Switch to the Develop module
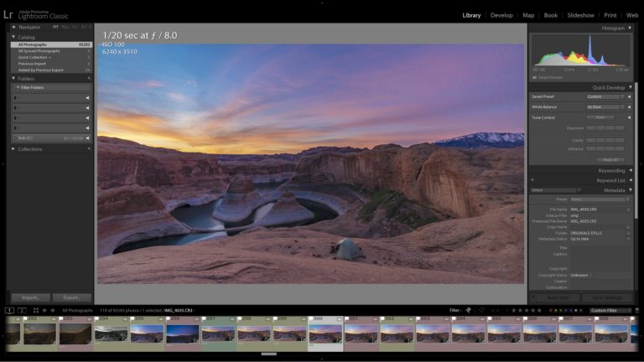This screenshot has width=644, height=362. point(501,15)
